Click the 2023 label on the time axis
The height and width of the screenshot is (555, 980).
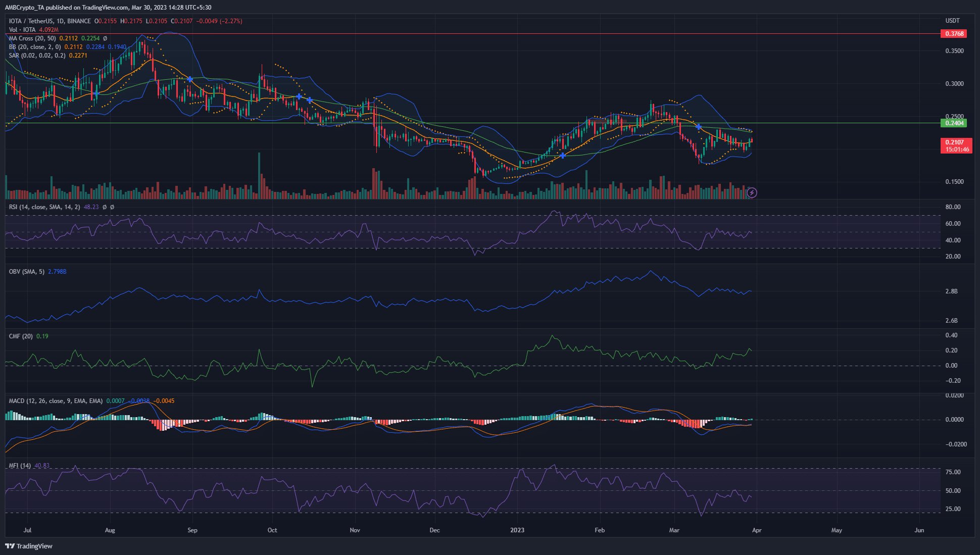point(517,530)
